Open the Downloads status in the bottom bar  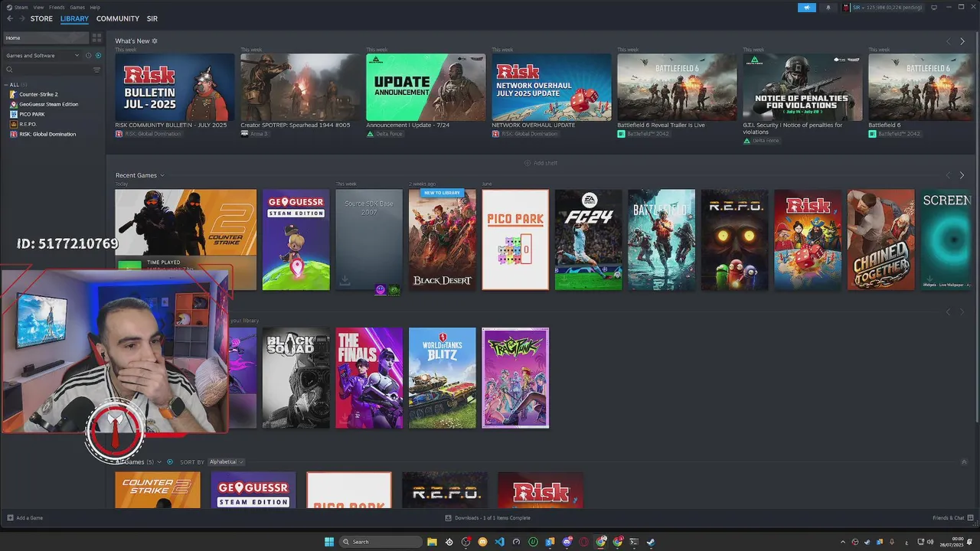tap(488, 518)
